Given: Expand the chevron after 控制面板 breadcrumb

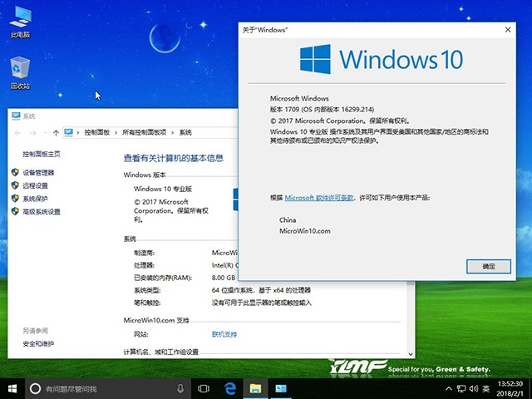Looking at the screenshot, I should click(x=116, y=133).
